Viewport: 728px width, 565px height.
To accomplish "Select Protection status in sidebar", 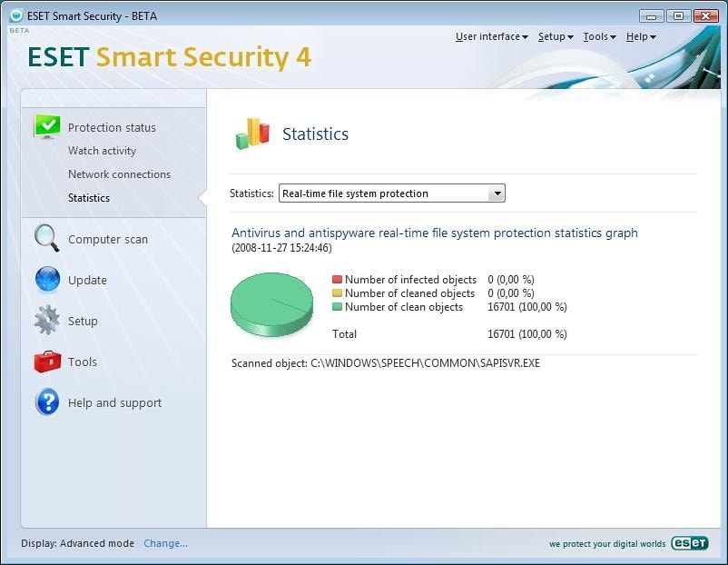I will coord(112,127).
